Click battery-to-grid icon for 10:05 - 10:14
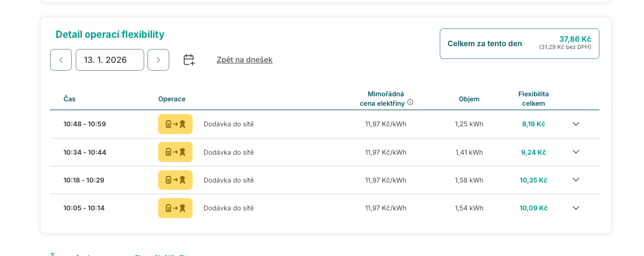 click(x=175, y=208)
